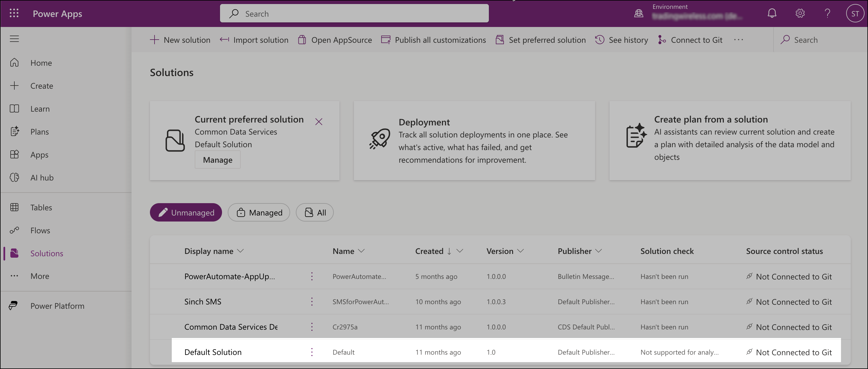Click Open AppSource
This screenshot has height=369, width=868.
[335, 40]
